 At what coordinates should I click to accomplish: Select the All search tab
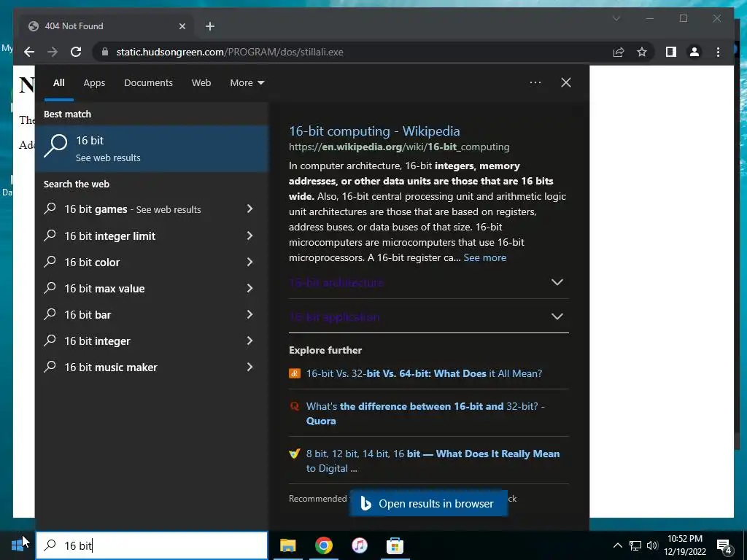(58, 83)
